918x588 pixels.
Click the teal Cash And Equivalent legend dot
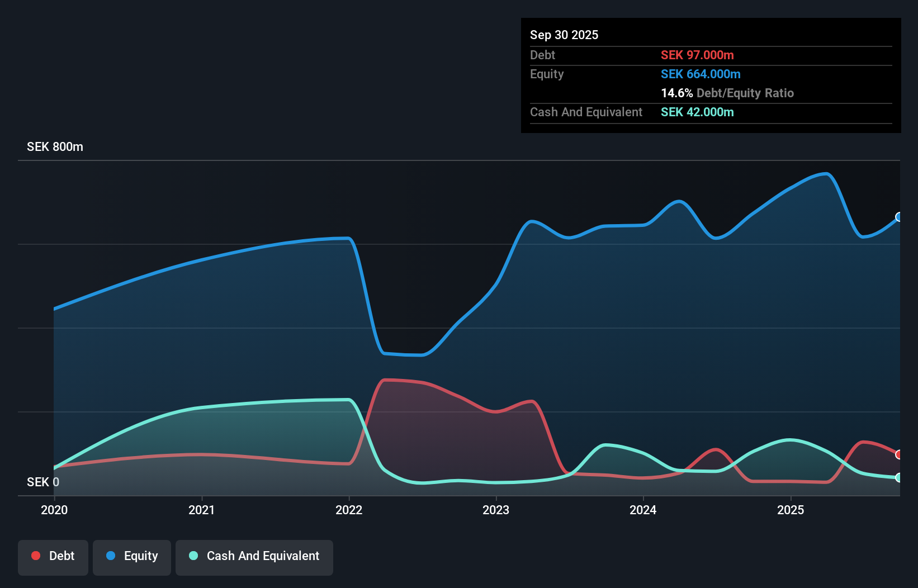193,556
